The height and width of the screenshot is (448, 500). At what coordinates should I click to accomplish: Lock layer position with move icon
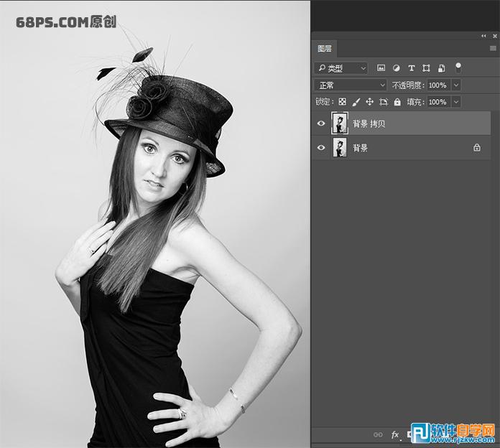[370, 102]
